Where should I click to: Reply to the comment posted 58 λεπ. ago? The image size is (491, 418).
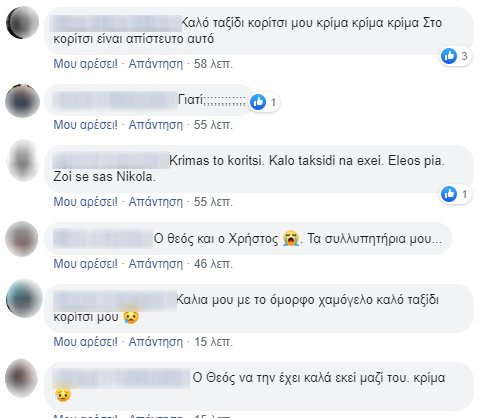pyautogui.click(x=156, y=64)
